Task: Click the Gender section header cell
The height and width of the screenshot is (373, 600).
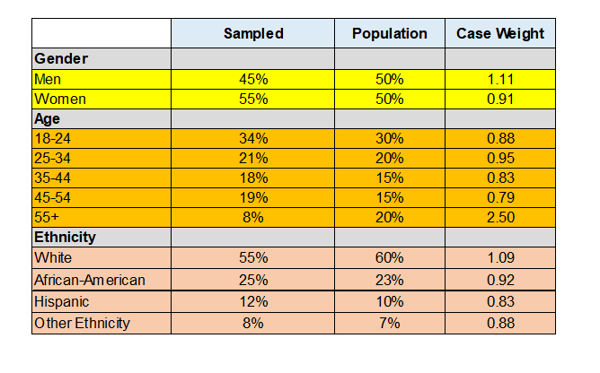Action: 101,59
